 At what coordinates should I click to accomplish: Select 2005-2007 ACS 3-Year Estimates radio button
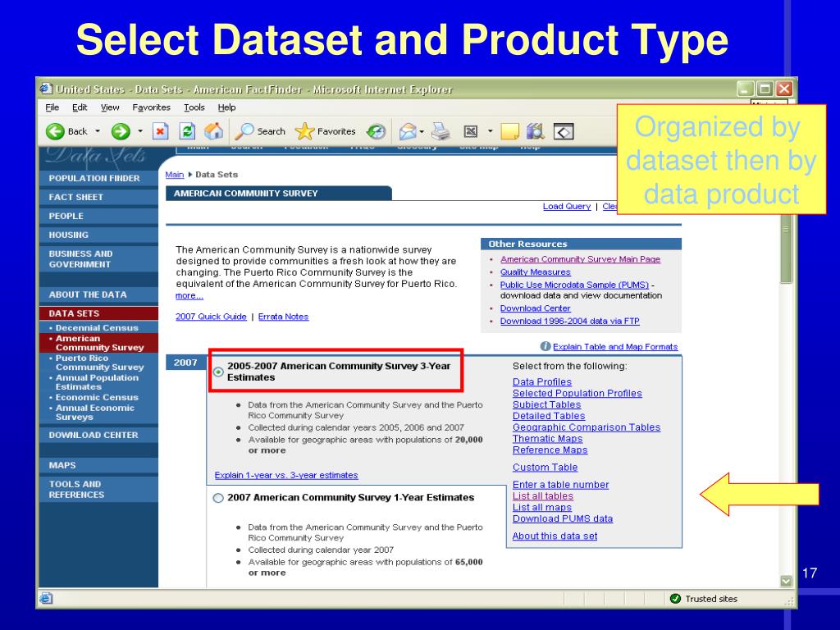[x=218, y=372]
